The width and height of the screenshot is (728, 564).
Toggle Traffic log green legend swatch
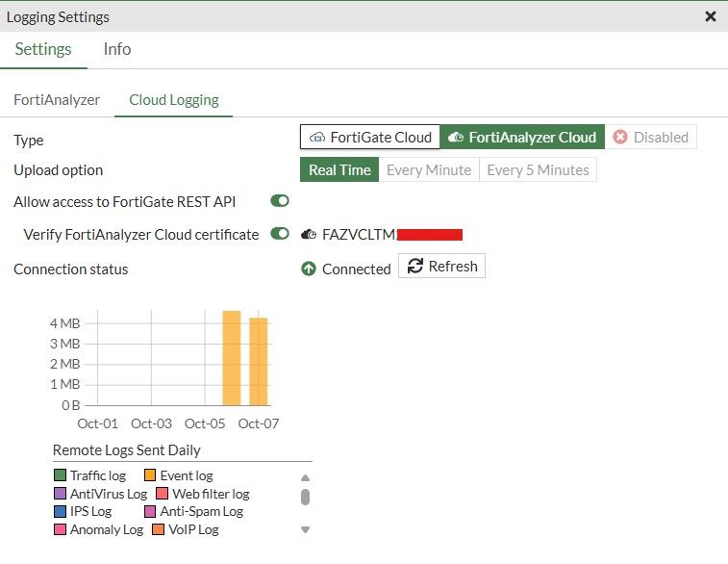click(60, 474)
